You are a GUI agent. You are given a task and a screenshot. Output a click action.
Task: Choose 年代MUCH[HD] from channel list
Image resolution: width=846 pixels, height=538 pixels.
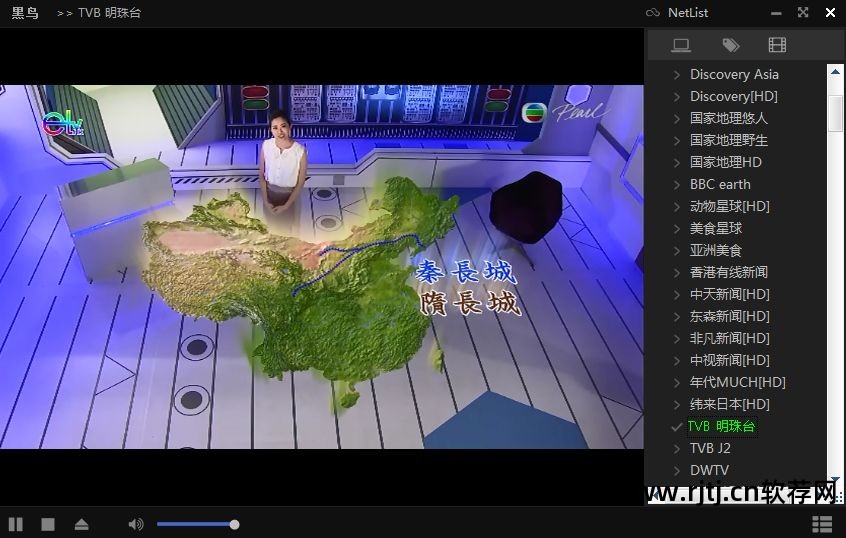point(737,382)
